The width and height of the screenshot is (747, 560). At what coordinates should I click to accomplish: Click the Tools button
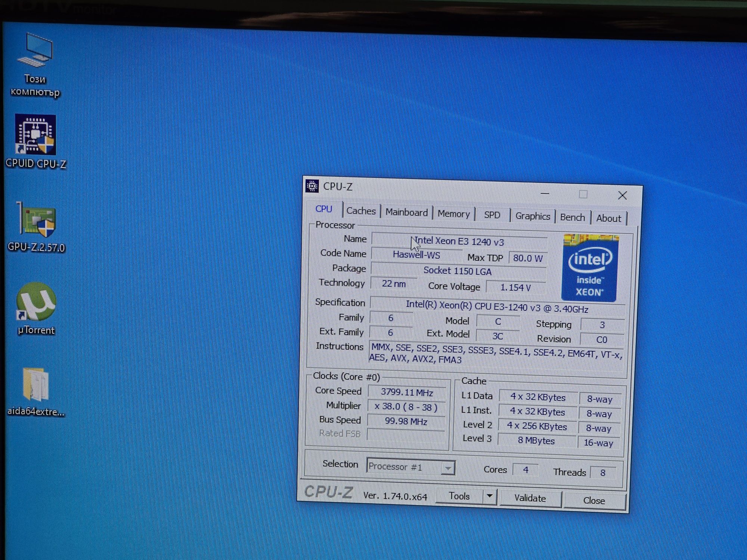click(x=459, y=496)
